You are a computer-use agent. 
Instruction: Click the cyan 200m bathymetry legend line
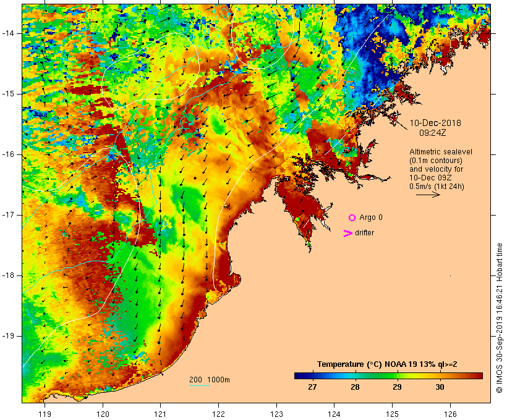point(200,385)
